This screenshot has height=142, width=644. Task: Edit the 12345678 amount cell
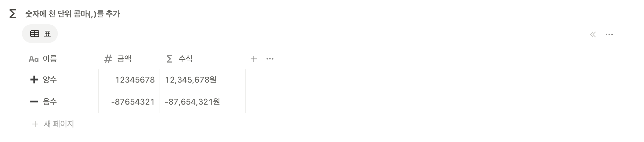pos(135,80)
